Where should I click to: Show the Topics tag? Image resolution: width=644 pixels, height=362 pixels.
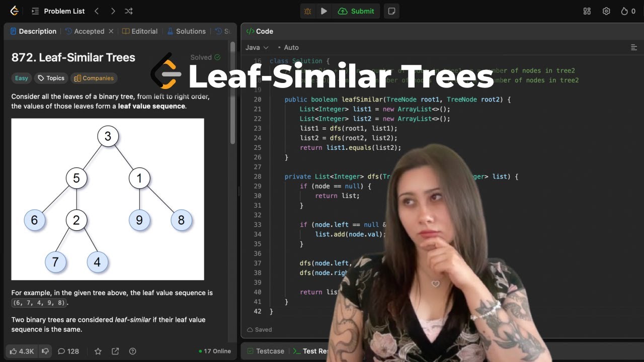pyautogui.click(x=51, y=78)
